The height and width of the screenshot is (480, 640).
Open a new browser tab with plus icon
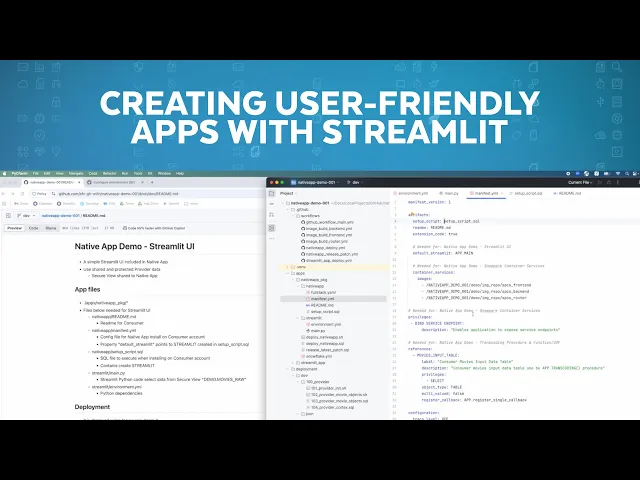pos(152,182)
